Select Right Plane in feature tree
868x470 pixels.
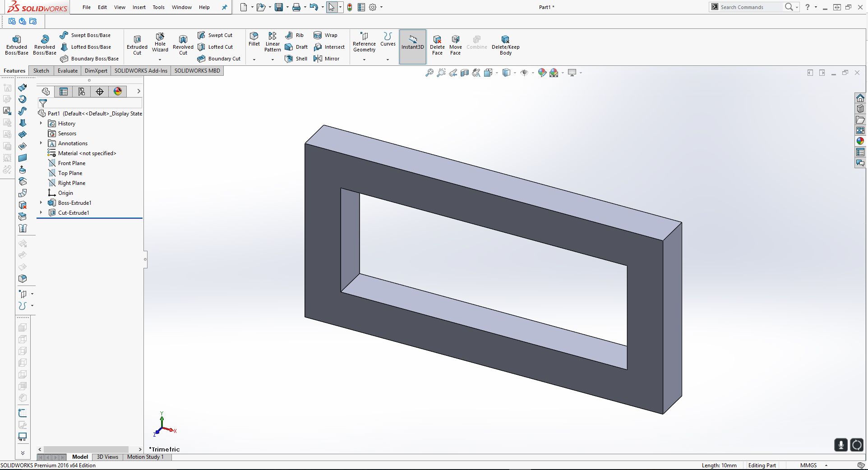click(67, 183)
